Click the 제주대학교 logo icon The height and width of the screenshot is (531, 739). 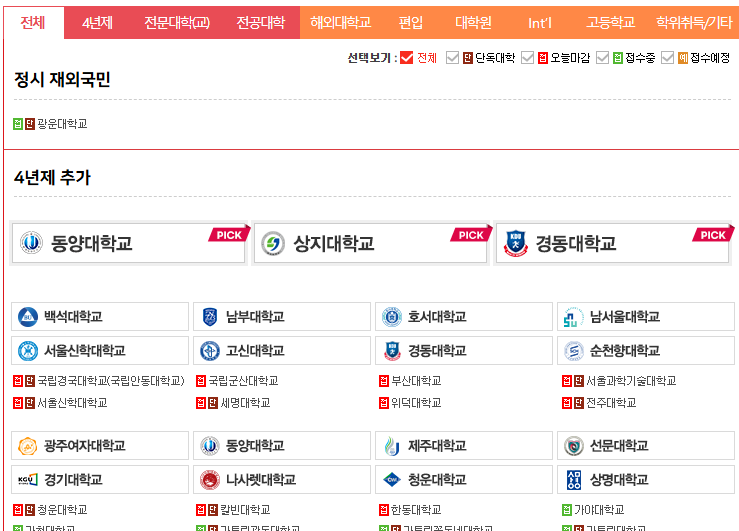[x=392, y=446]
